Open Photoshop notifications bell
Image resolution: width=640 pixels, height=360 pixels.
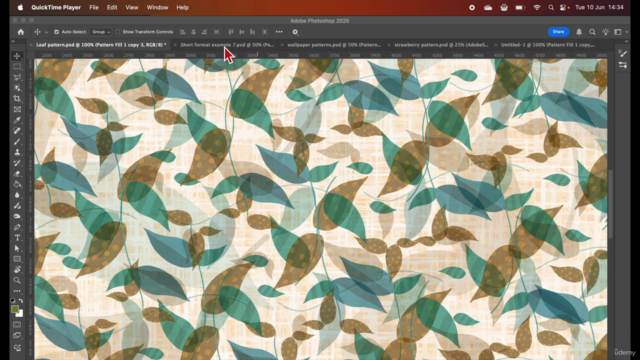coord(579,32)
